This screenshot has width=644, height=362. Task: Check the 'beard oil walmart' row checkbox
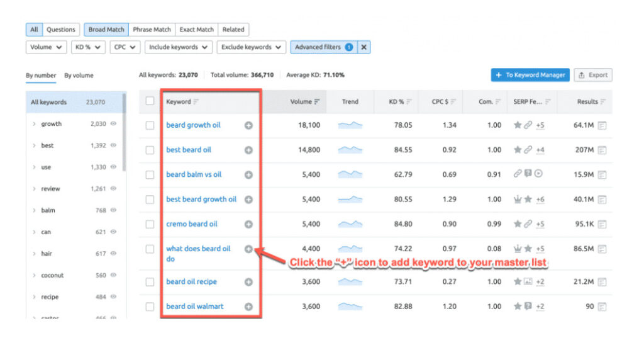[x=150, y=307]
